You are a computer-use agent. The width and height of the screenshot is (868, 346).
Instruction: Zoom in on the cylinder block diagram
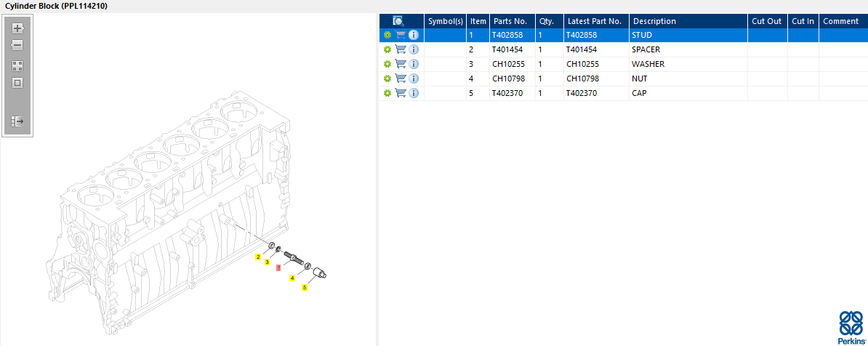(x=17, y=28)
